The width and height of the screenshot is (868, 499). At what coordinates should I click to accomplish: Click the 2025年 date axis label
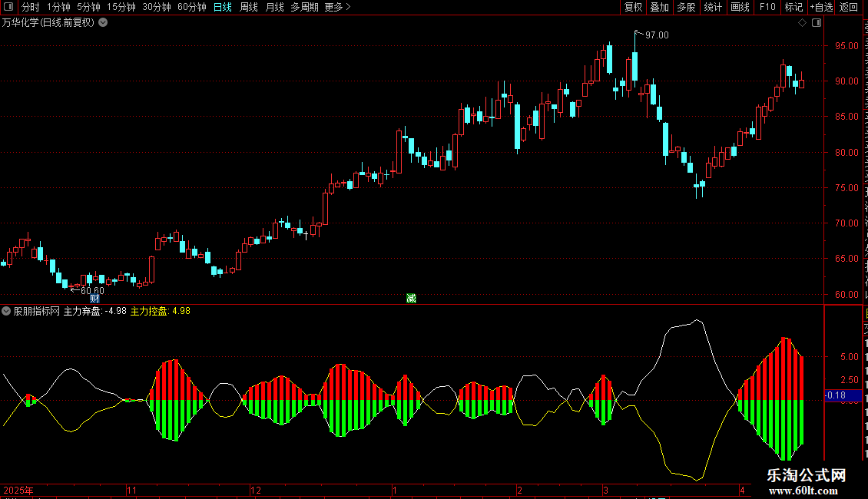click(18, 490)
